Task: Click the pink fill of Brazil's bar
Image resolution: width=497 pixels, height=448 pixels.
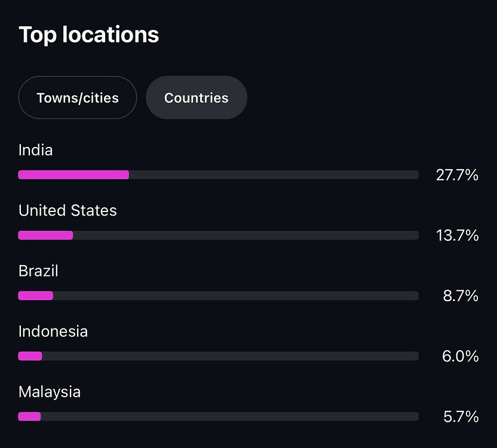Action: tap(35, 296)
